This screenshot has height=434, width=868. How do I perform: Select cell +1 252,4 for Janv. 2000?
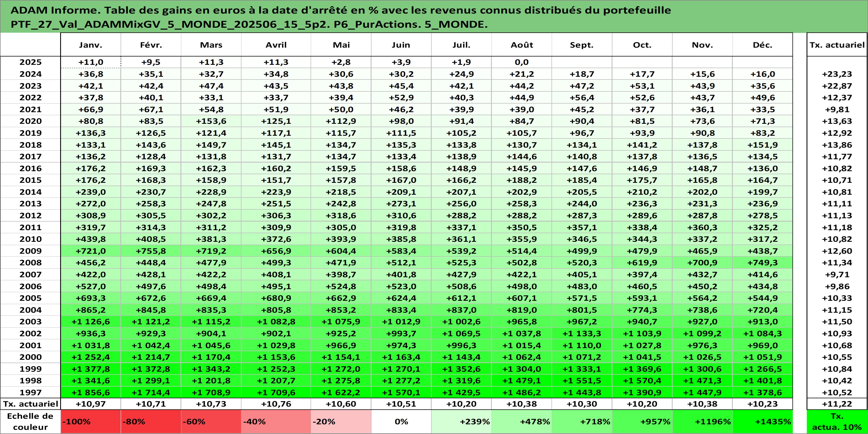[x=91, y=357]
